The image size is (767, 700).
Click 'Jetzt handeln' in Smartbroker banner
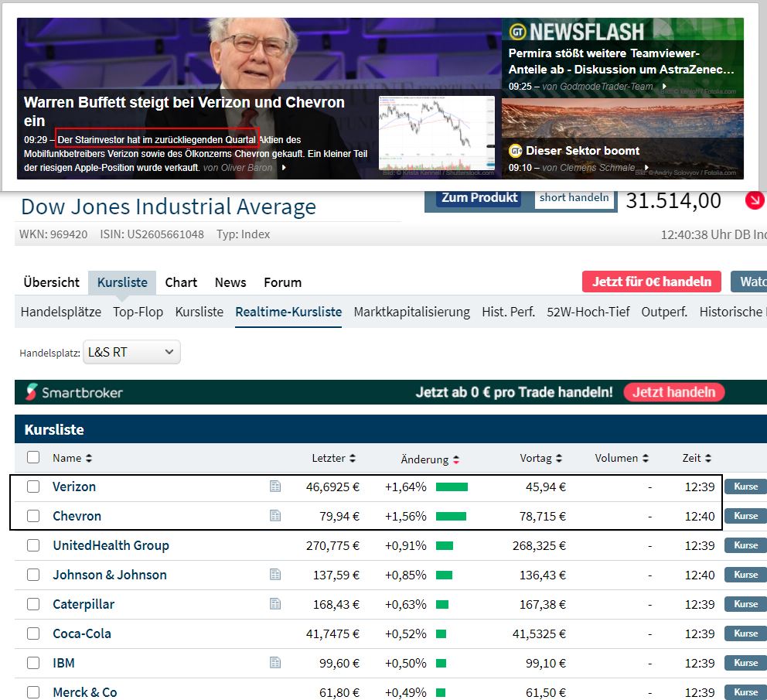[x=674, y=392]
